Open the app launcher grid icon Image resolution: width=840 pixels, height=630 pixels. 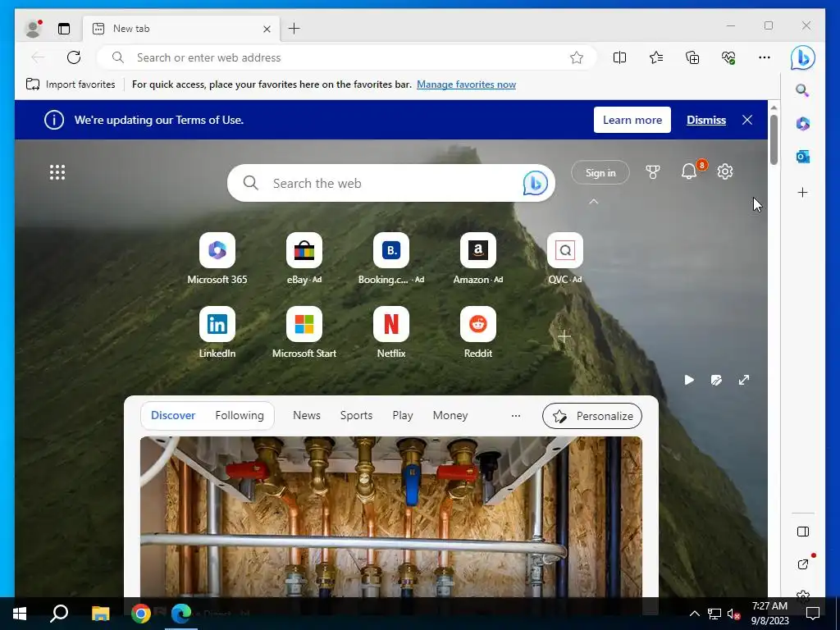point(57,172)
